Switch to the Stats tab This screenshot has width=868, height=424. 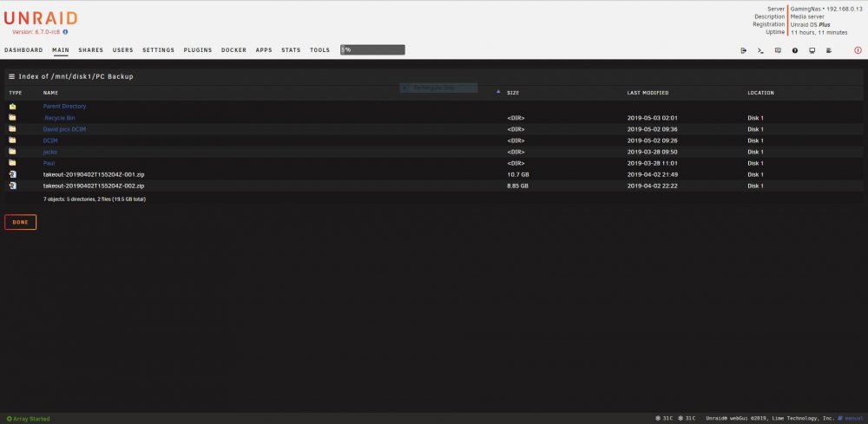(291, 50)
